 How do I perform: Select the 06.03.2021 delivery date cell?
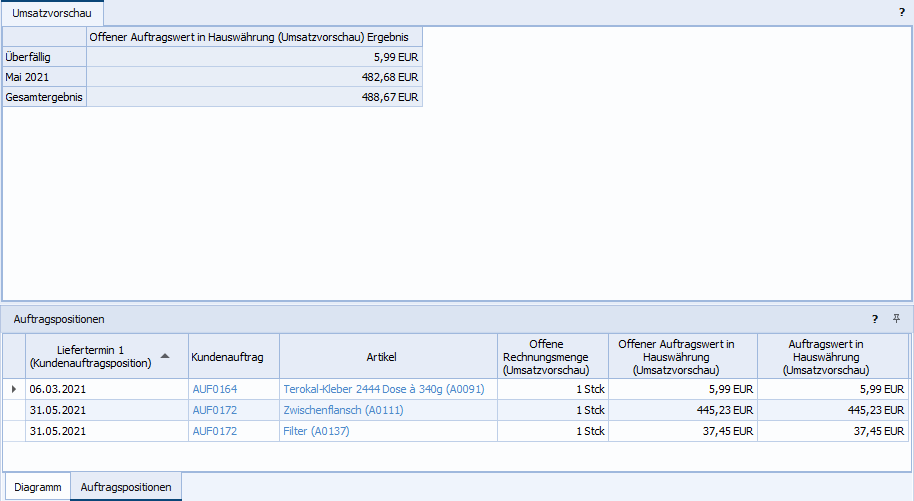pos(58,389)
